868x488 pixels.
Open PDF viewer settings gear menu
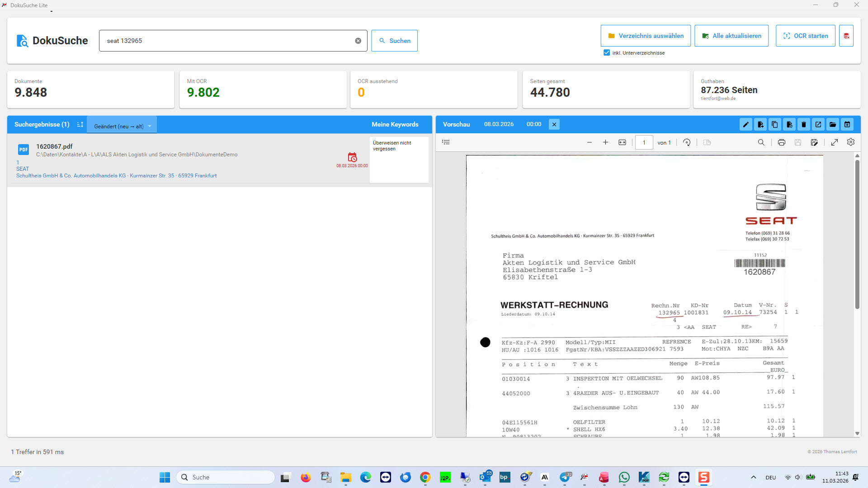tap(851, 142)
